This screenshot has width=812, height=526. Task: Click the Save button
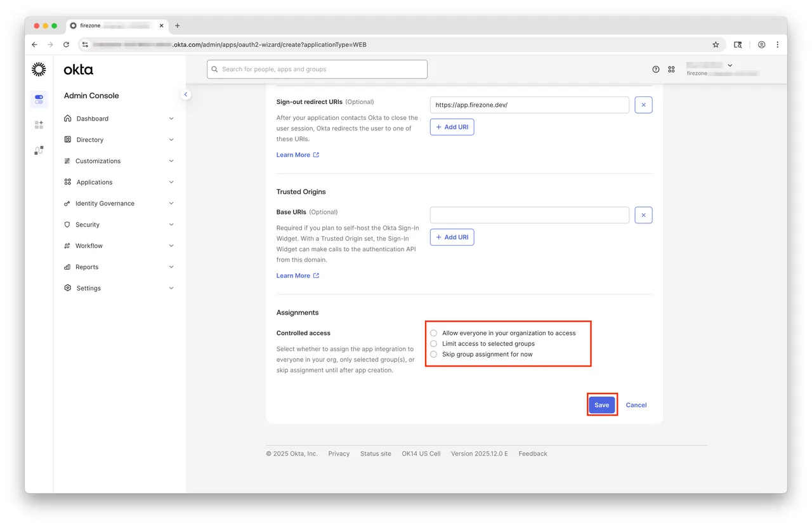coord(602,405)
